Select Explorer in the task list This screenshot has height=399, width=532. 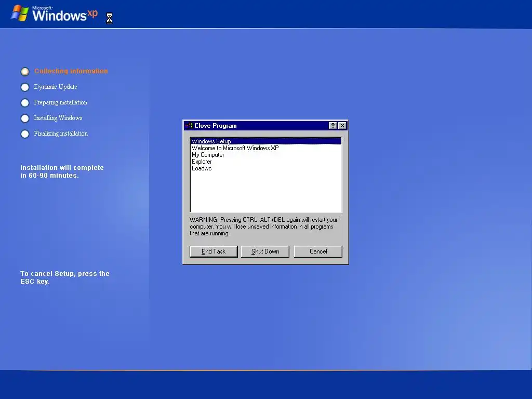point(265,162)
